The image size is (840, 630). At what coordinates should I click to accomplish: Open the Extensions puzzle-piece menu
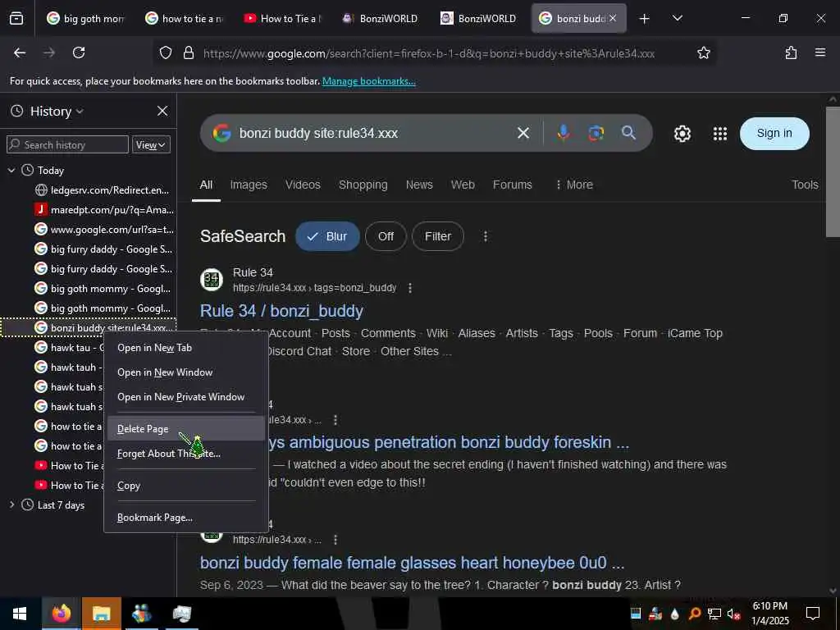pyautogui.click(x=791, y=52)
